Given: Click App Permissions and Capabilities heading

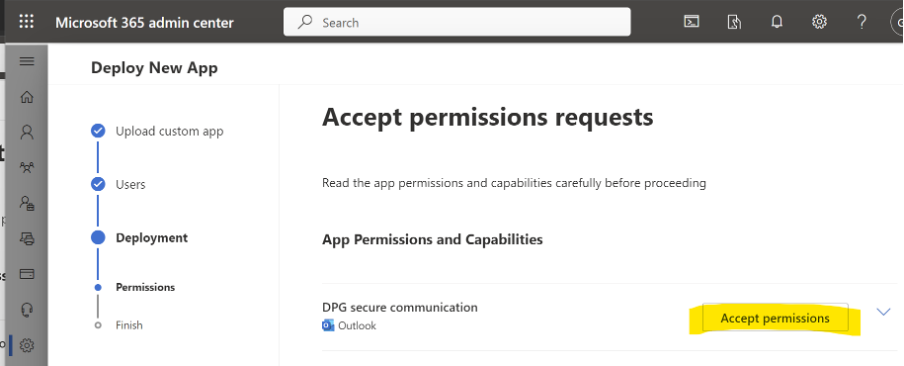Looking at the screenshot, I should click(x=432, y=239).
